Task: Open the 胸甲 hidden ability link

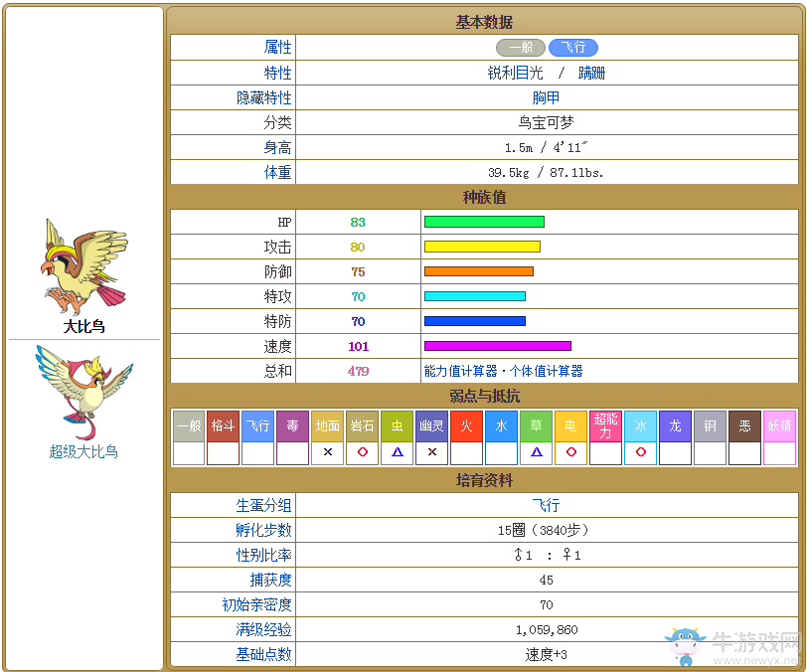Action: [x=546, y=97]
